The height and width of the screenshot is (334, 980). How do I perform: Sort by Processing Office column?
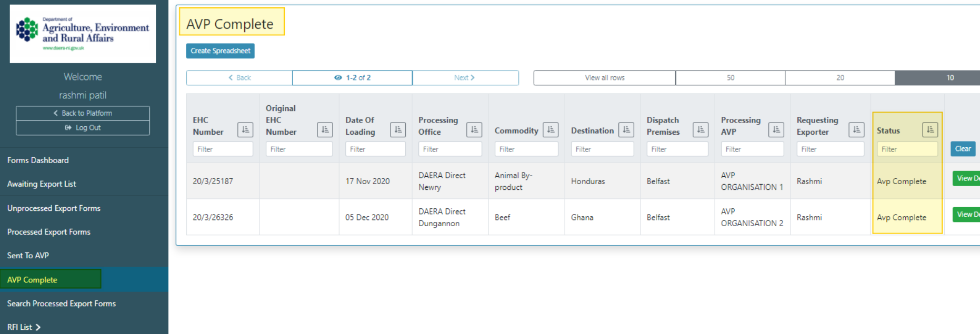point(474,129)
